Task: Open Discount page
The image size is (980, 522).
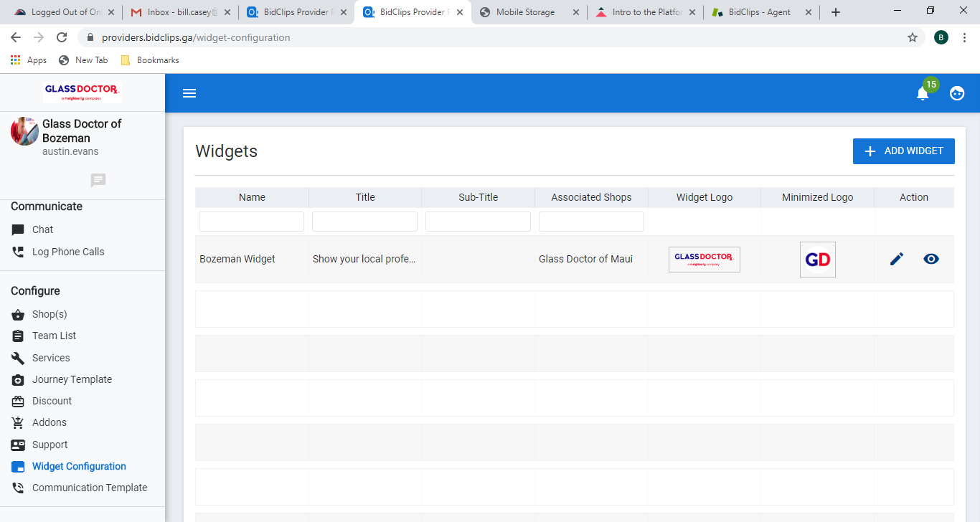Action: (x=52, y=402)
